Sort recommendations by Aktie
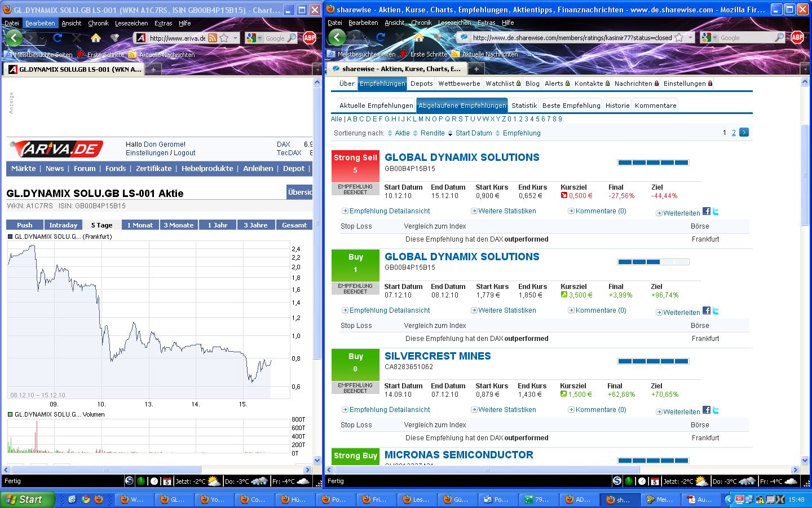This screenshot has width=812, height=508. (402, 133)
